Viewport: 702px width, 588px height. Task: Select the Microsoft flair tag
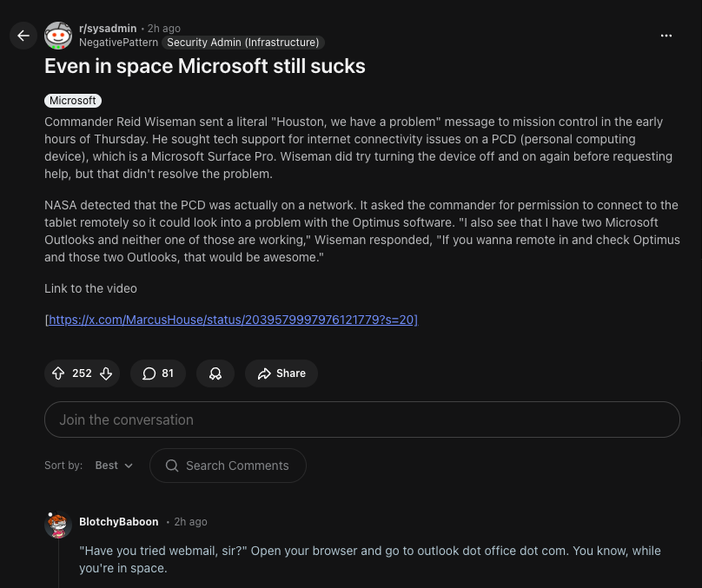point(73,101)
